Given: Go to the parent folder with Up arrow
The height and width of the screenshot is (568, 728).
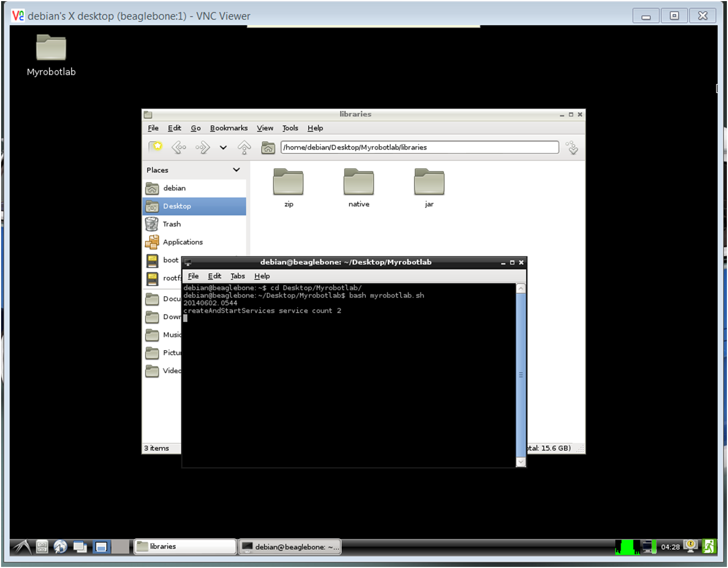Looking at the screenshot, I should pyautogui.click(x=244, y=147).
